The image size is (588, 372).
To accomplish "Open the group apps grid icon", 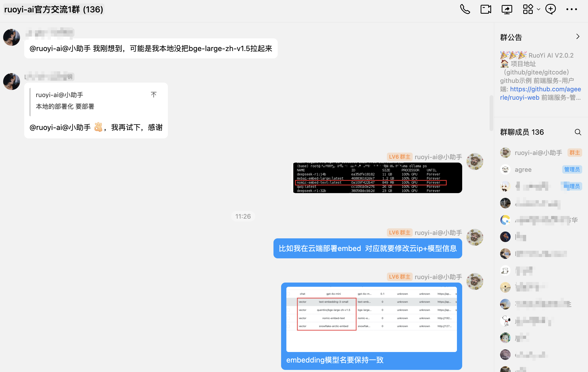I will coord(528,9).
